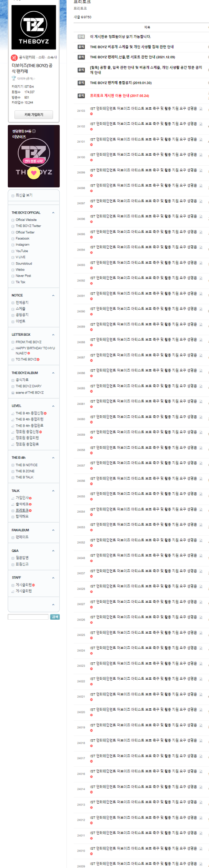Click the red official fan cafe badge icon

click(14, 57)
